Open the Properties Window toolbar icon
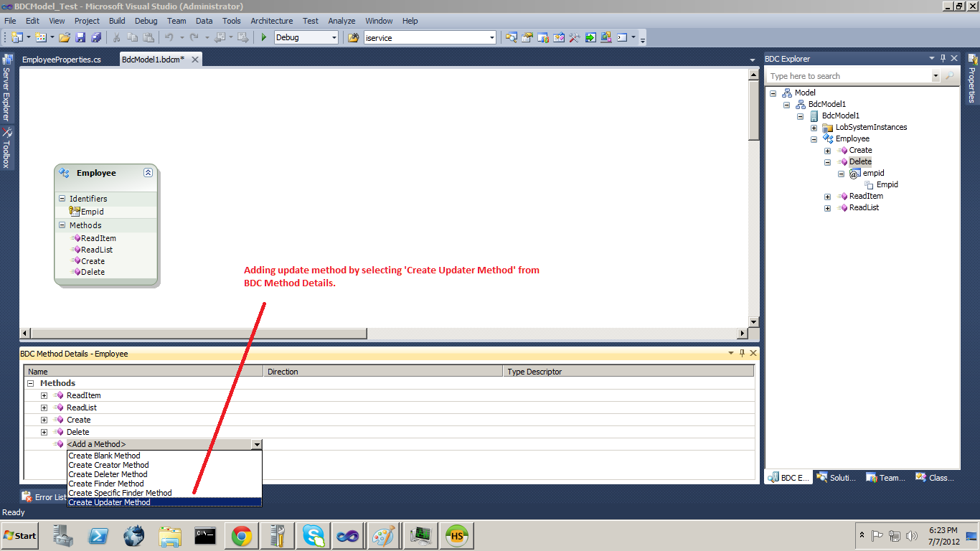Image resolution: width=980 pixels, height=551 pixels. 527,37
